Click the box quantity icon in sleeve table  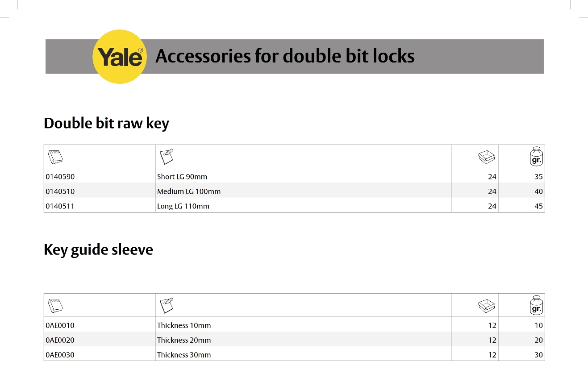[487, 305]
